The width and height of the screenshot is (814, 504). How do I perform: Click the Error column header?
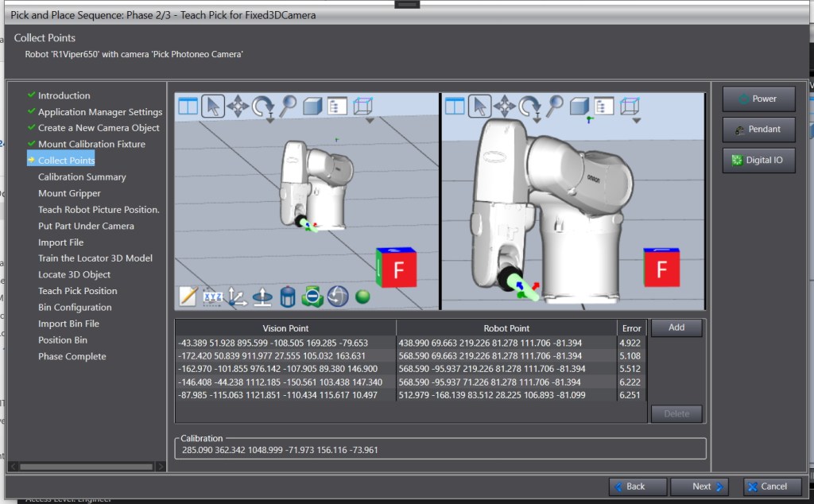pos(631,328)
